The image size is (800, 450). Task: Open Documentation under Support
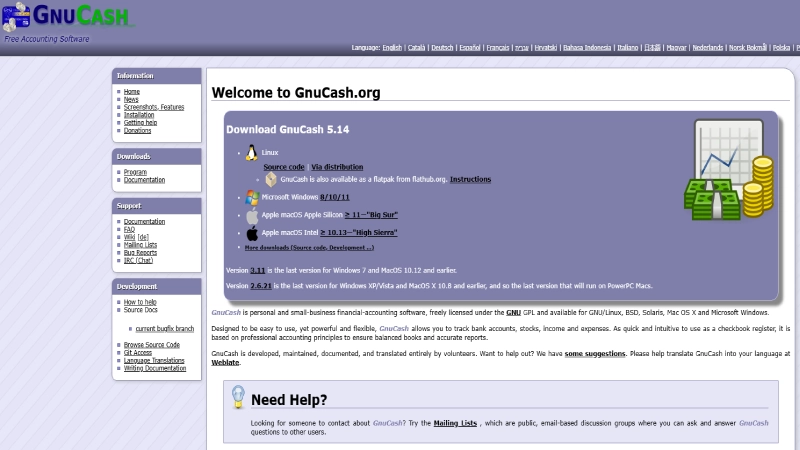coord(144,222)
